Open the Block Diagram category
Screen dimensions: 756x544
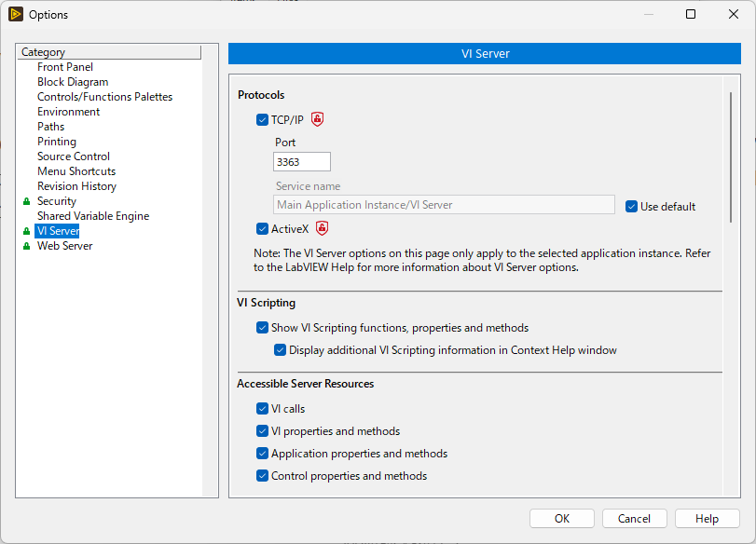click(73, 82)
